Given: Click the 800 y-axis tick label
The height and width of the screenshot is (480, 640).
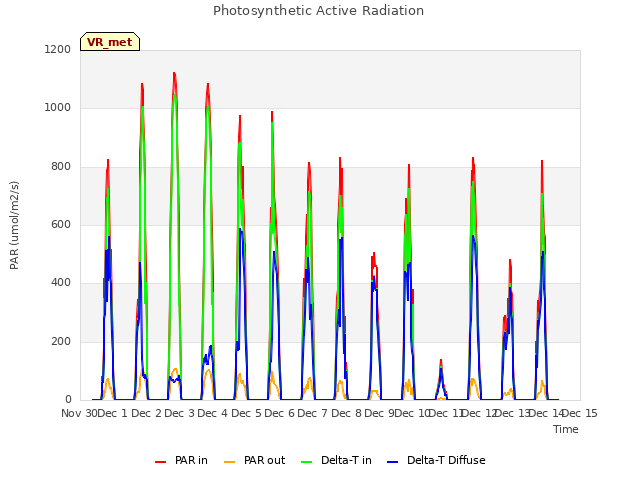Looking at the screenshot, I should [61, 167].
